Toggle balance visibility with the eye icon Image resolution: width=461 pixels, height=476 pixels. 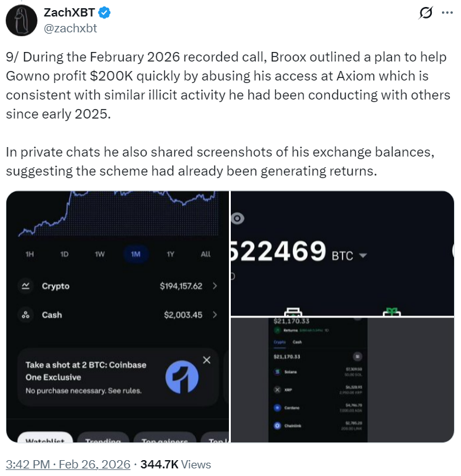coord(238,217)
